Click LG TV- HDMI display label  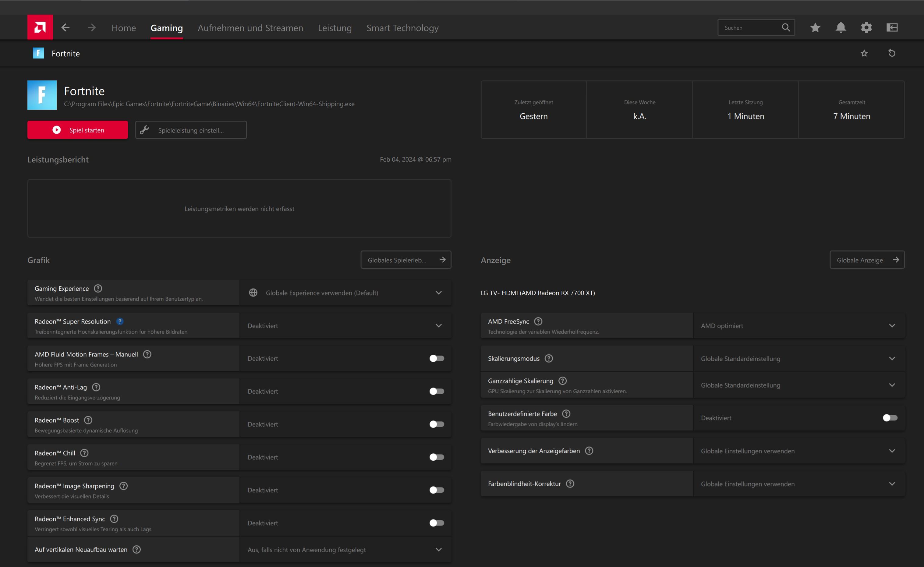click(538, 293)
